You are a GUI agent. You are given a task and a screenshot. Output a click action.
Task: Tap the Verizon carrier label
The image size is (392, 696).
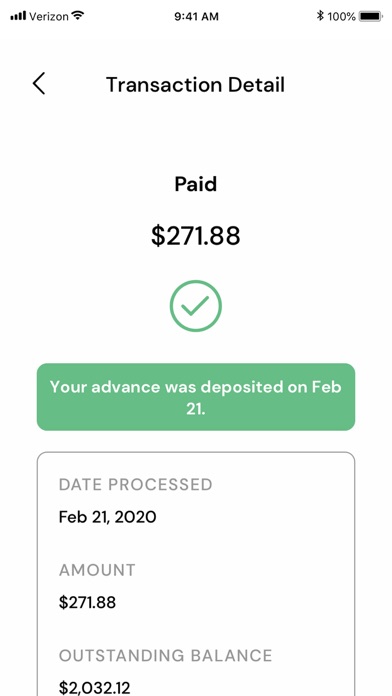(49, 16)
